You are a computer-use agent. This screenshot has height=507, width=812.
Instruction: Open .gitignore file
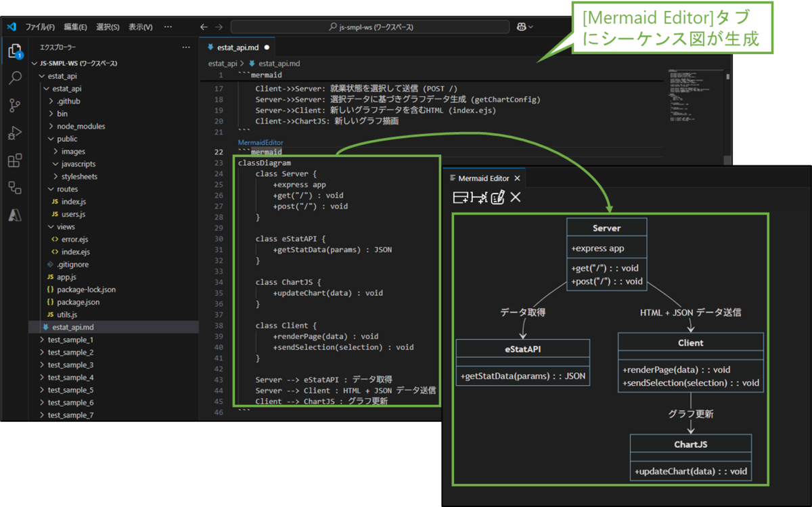click(x=112, y=265)
